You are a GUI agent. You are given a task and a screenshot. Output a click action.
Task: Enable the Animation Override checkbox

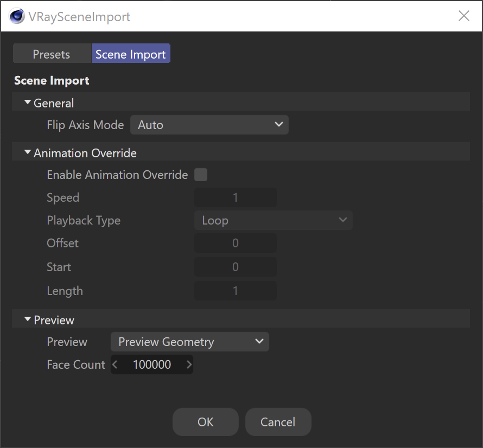[x=201, y=175]
